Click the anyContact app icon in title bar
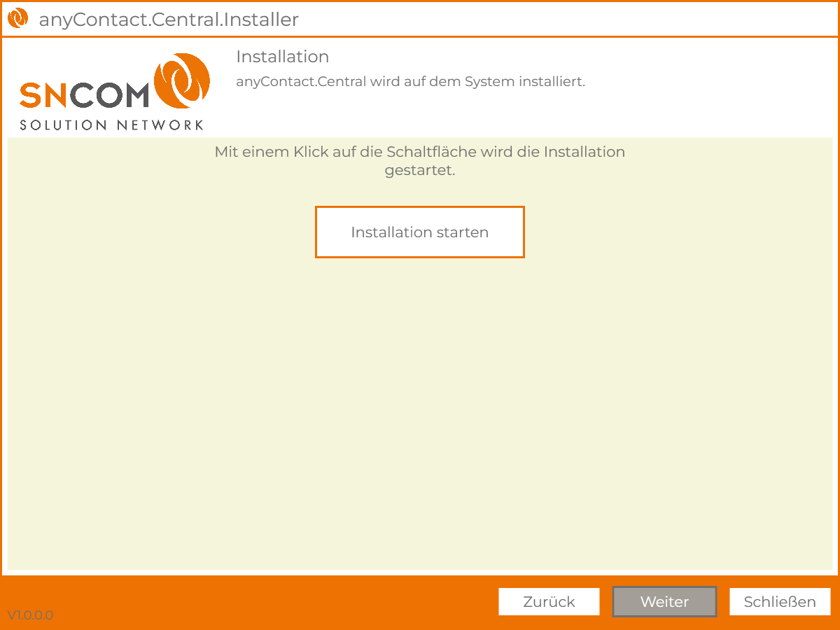 pos(17,18)
